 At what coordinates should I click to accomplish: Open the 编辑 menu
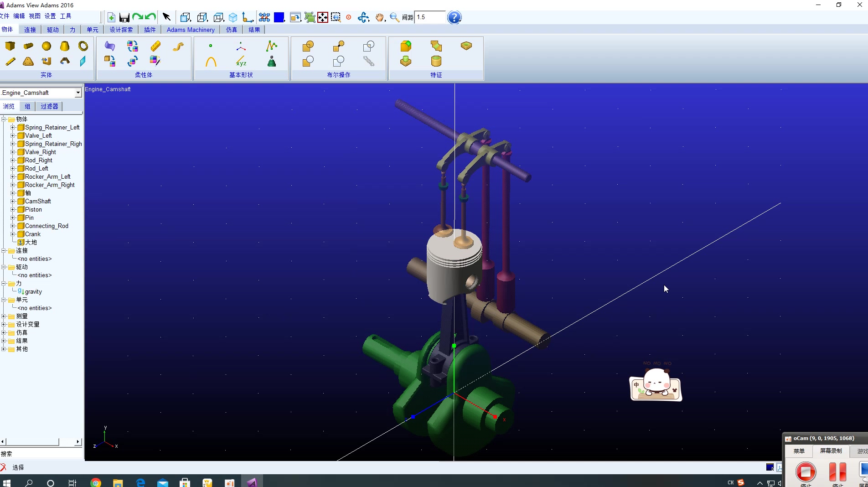(19, 16)
